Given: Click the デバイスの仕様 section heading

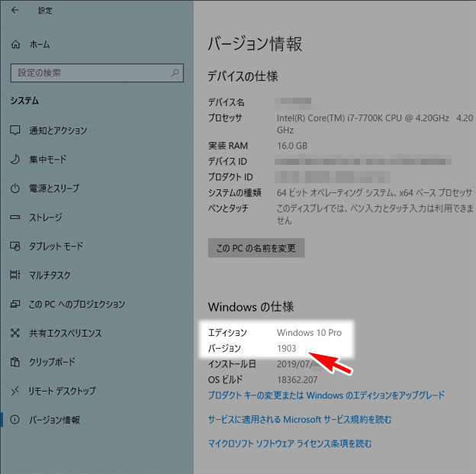Looking at the screenshot, I should pos(243,76).
